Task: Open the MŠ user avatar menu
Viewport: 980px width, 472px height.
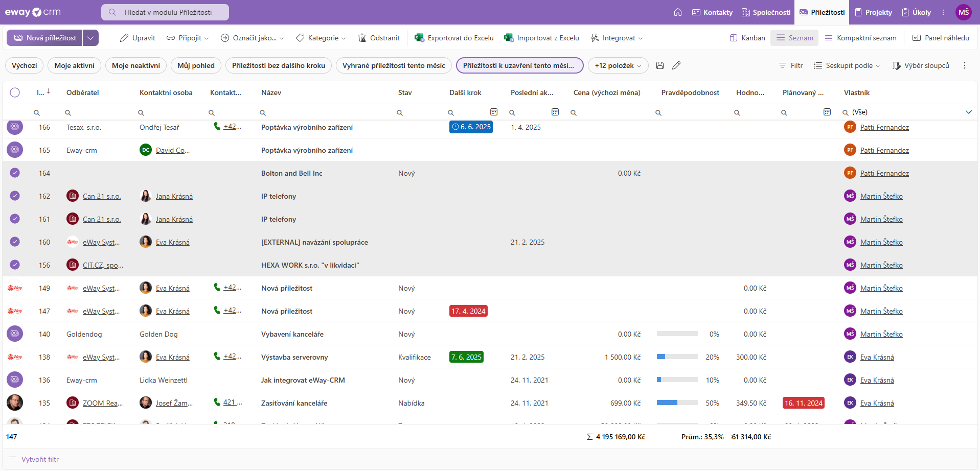Action: (x=964, y=12)
